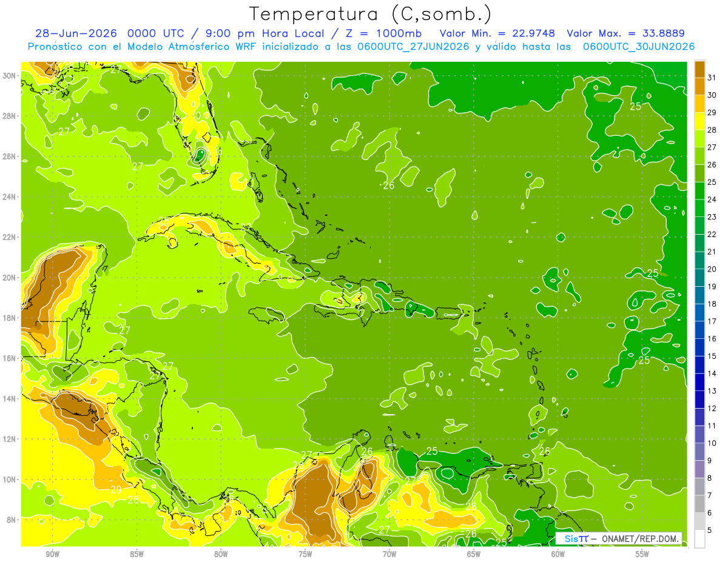Click the 25 label on the color scale
Image resolution: width=728 pixels, height=562 pixels.
712,182
